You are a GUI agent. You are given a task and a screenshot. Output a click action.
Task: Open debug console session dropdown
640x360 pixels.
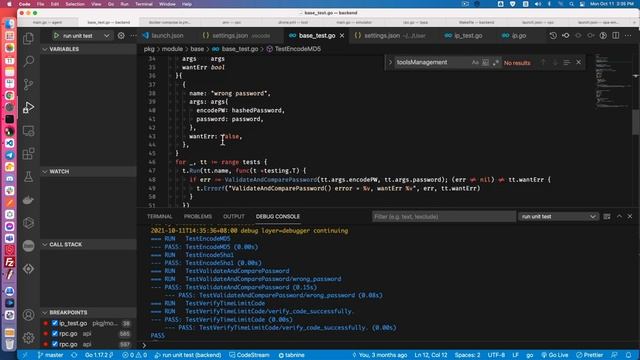(x=558, y=216)
